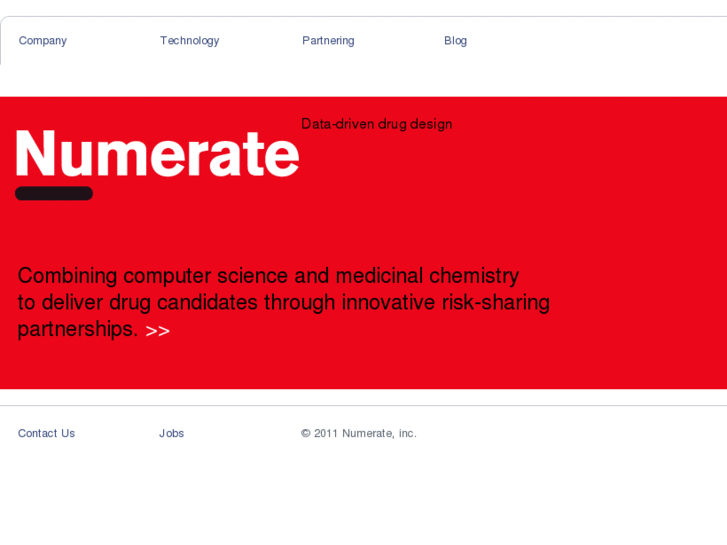The image size is (727, 545).
Task: Go to the Technology page
Action: (x=189, y=41)
